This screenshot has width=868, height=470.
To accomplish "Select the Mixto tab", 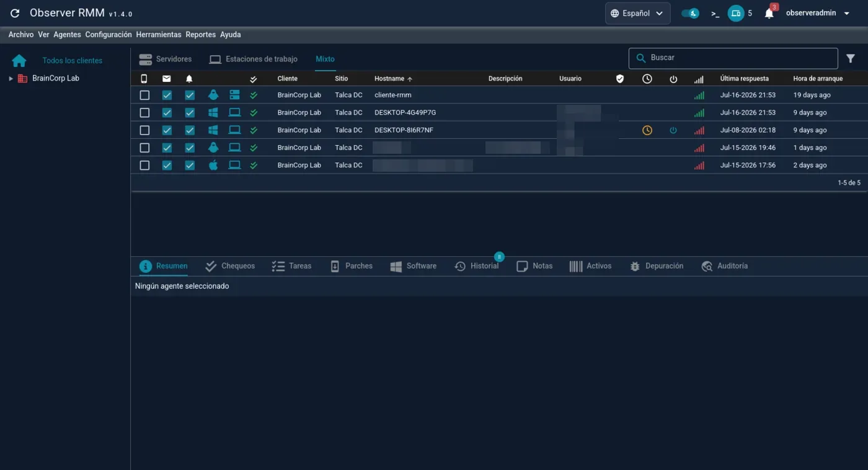I will (x=325, y=59).
